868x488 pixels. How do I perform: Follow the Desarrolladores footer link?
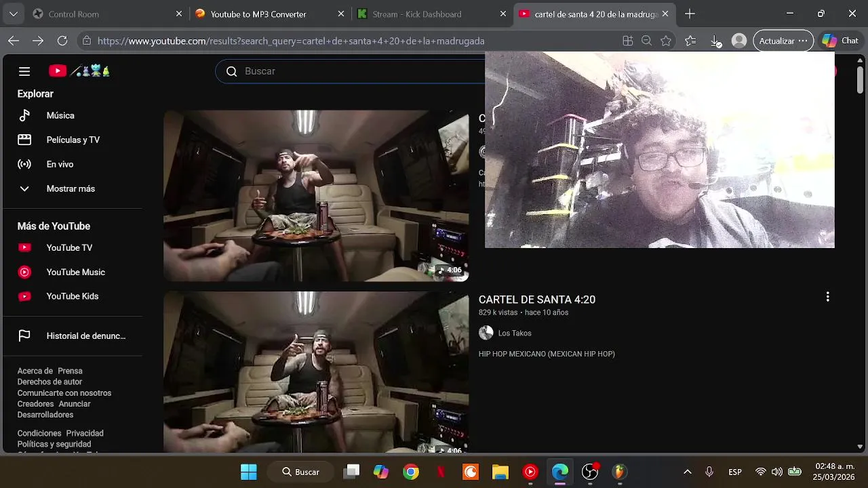(x=45, y=415)
